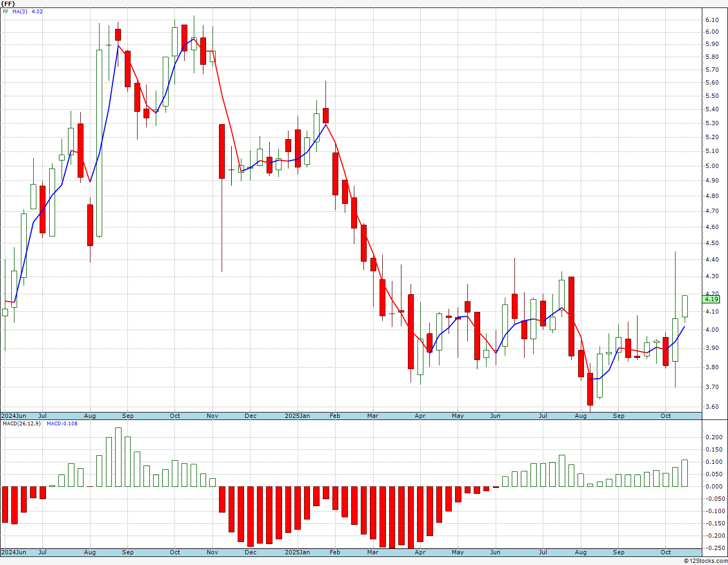Click the "0.000" MACD axis label
The width and height of the screenshot is (728, 565).
click(x=713, y=486)
